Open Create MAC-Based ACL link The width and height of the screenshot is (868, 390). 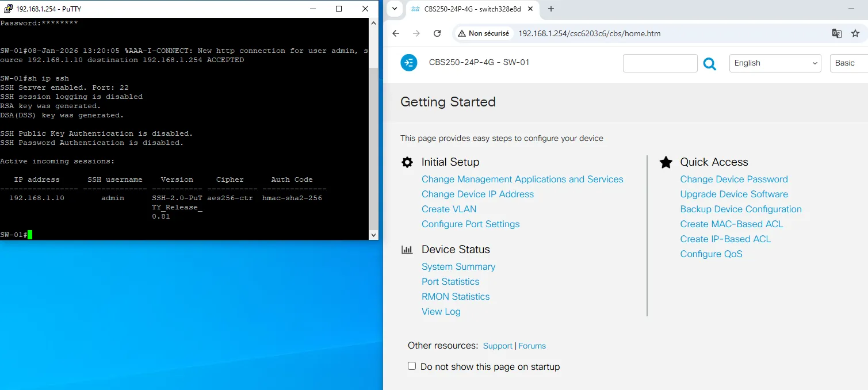[732, 224]
